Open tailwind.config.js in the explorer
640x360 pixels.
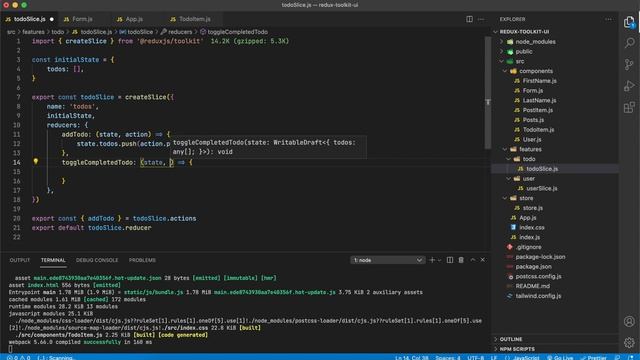click(538, 296)
